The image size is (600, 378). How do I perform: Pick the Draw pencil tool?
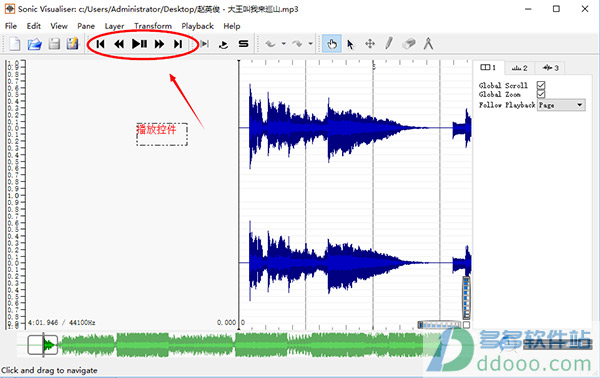pos(389,44)
